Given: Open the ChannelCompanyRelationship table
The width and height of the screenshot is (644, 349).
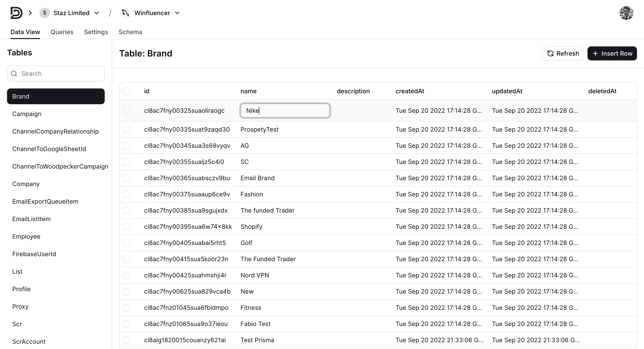Looking at the screenshot, I should pyautogui.click(x=55, y=131).
